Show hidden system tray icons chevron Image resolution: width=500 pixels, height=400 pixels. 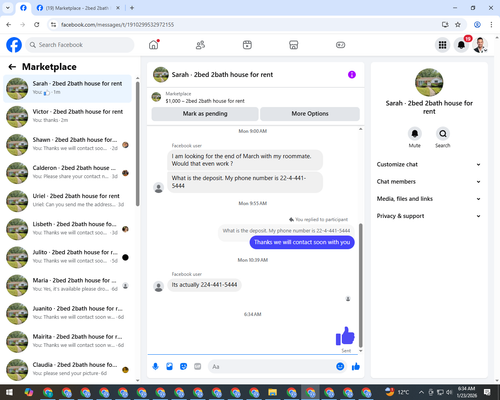point(421,392)
